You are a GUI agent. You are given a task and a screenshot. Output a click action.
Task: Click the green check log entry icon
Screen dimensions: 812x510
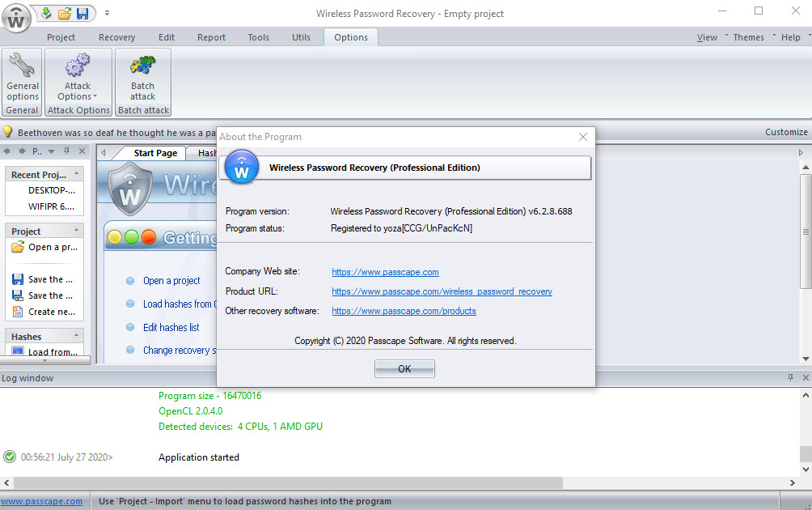point(10,457)
